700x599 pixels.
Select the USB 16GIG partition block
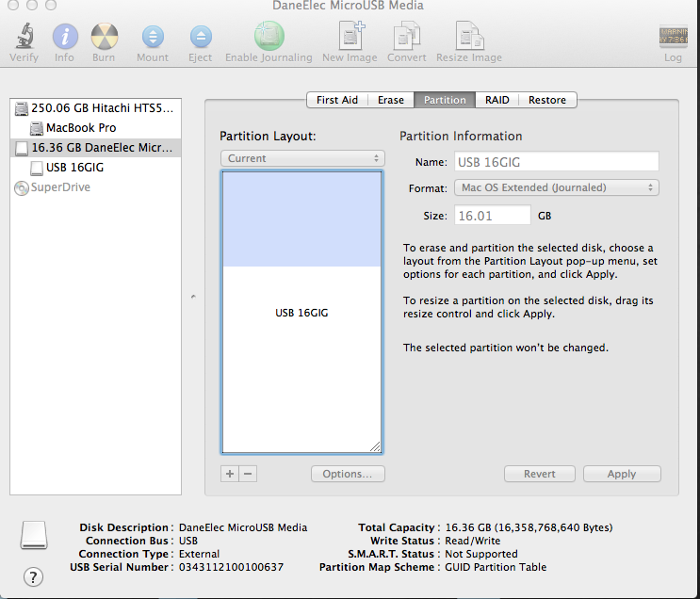(x=301, y=313)
